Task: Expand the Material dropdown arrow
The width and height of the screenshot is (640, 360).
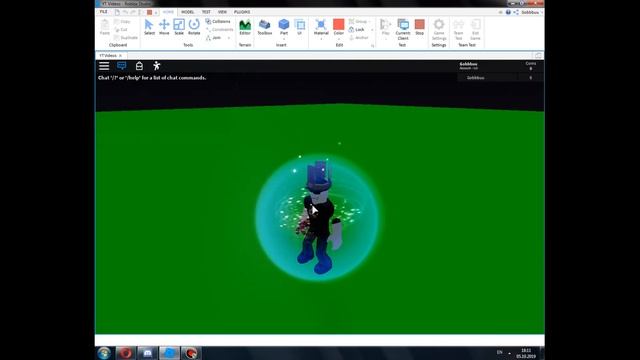Action: pyautogui.click(x=321, y=39)
